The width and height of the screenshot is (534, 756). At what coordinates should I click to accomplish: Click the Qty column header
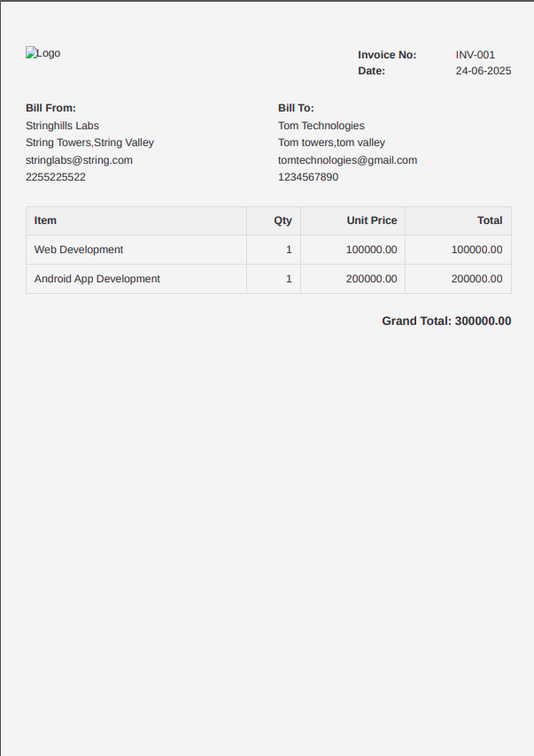[x=282, y=220]
